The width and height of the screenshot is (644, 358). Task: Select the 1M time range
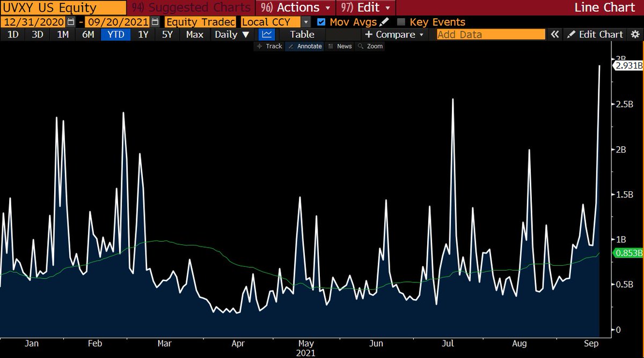point(63,34)
